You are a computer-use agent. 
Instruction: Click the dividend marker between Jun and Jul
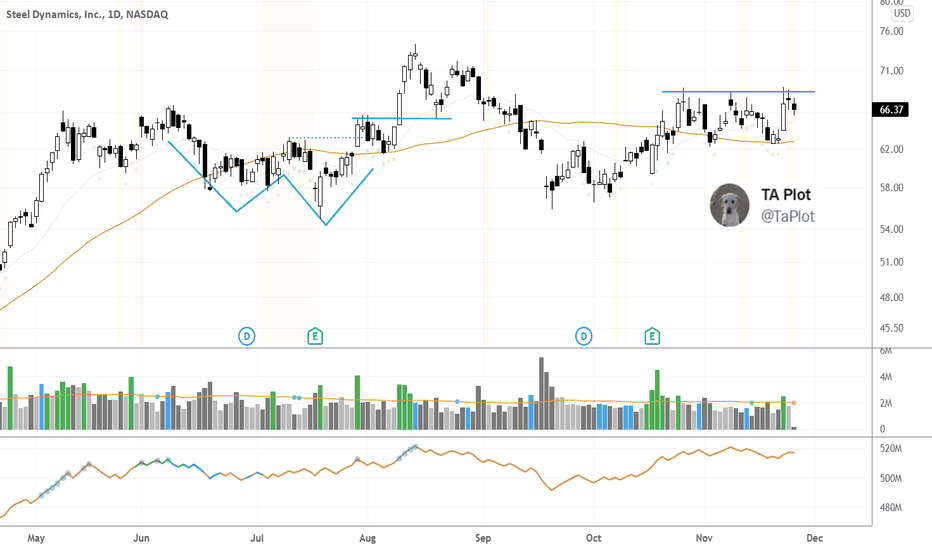click(x=247, y=337)
